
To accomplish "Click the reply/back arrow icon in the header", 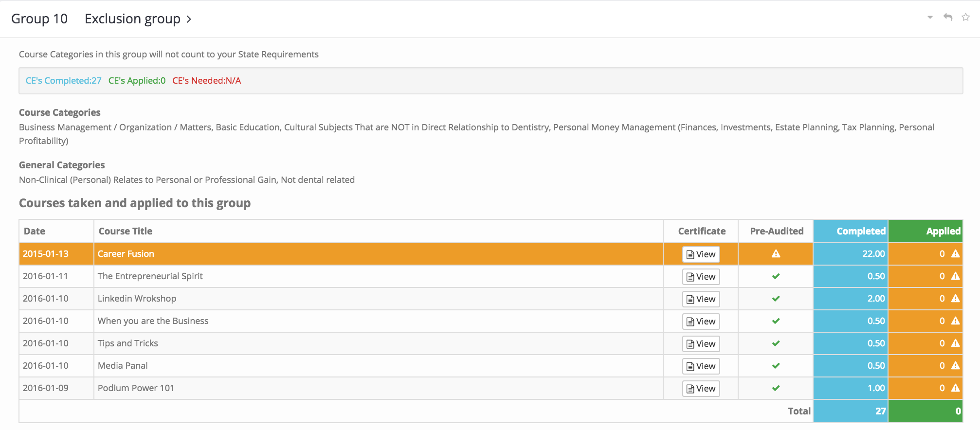I will pos(948,17).
